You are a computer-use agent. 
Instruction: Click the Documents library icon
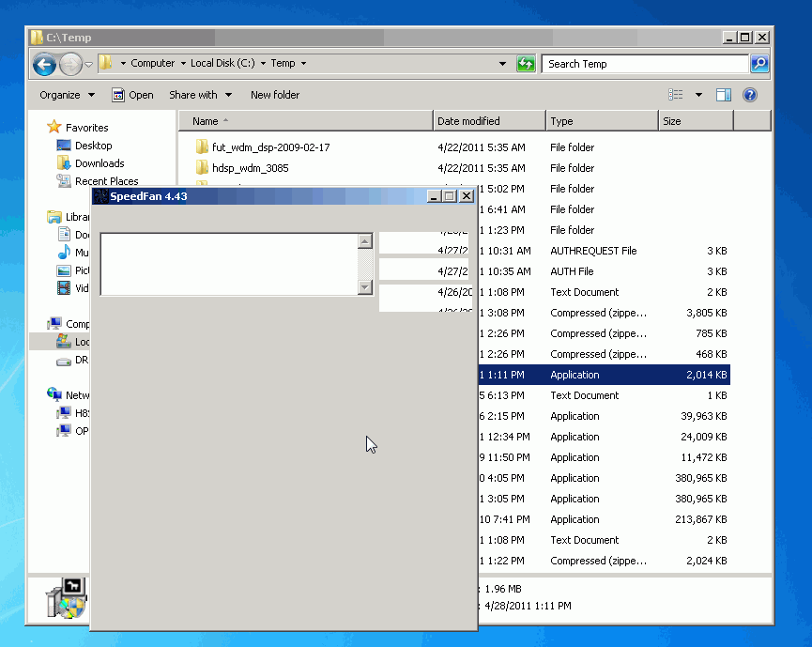(x=64, y=235)
